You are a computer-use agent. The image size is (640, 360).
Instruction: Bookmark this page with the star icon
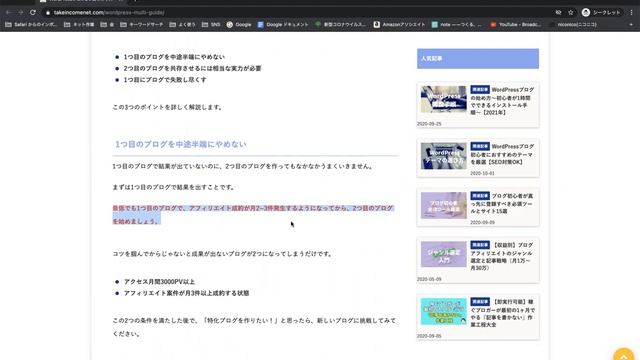coord(571,13)
